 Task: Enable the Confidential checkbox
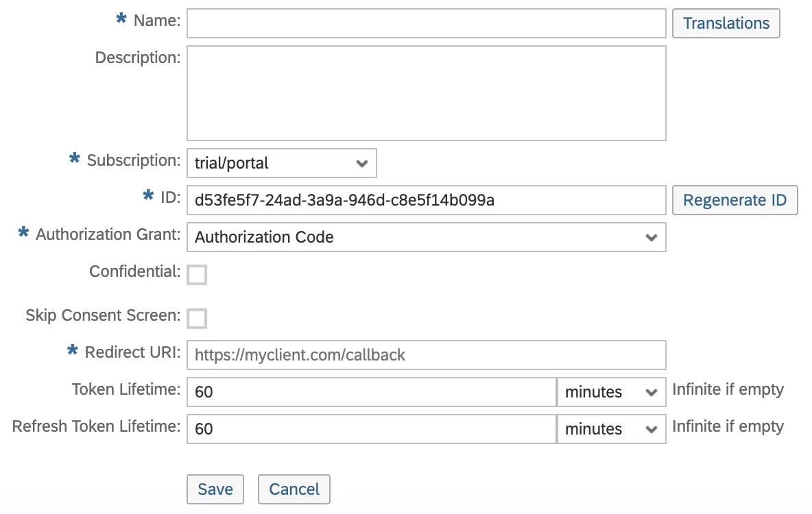tap(197, 275)
